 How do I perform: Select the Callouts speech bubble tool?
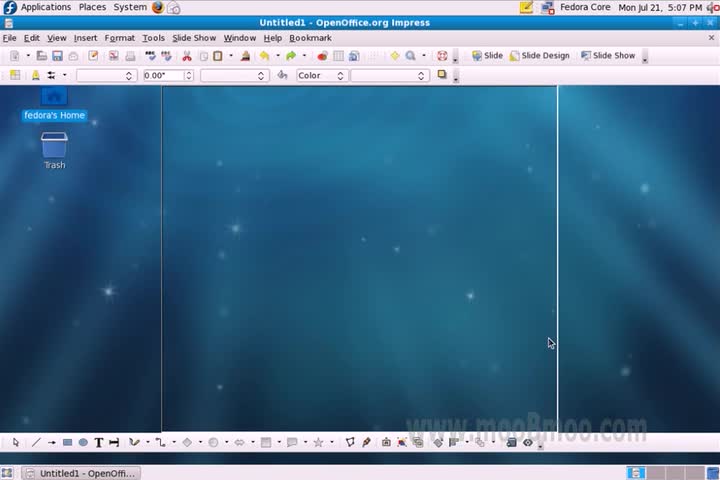click(292, 442)
